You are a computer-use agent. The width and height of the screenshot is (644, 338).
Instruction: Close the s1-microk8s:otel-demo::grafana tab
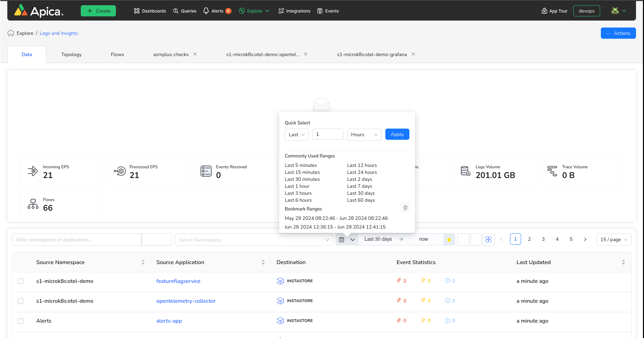click(413, 54)
